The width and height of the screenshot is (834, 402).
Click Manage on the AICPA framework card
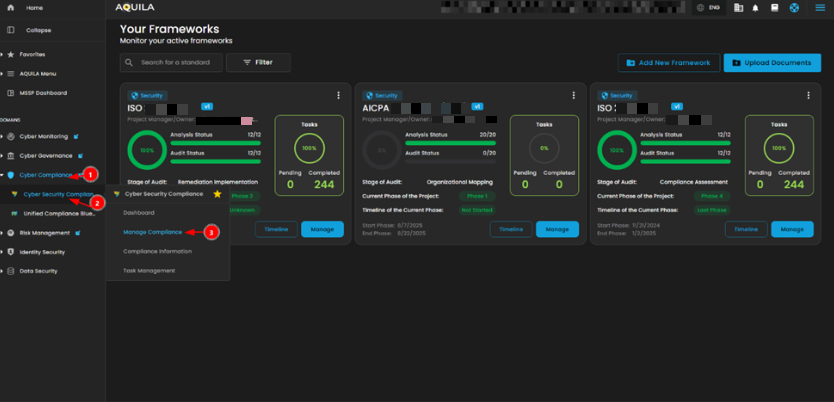(x=557, y=229)
